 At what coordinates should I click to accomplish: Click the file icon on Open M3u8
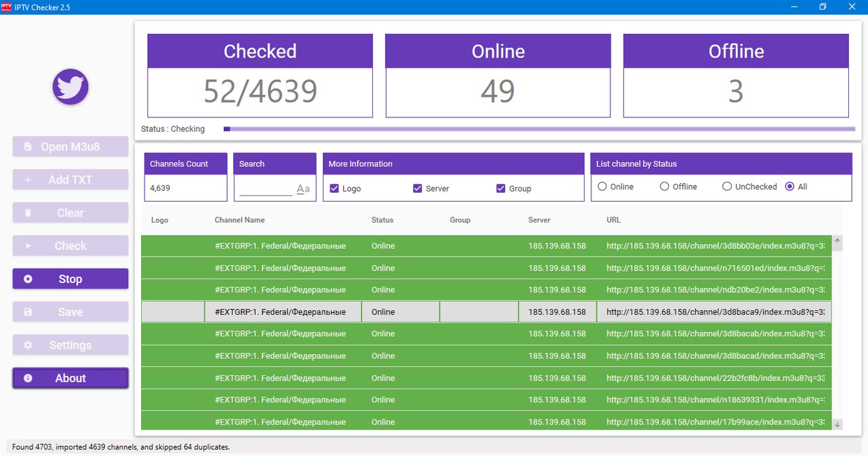point(28,147)
